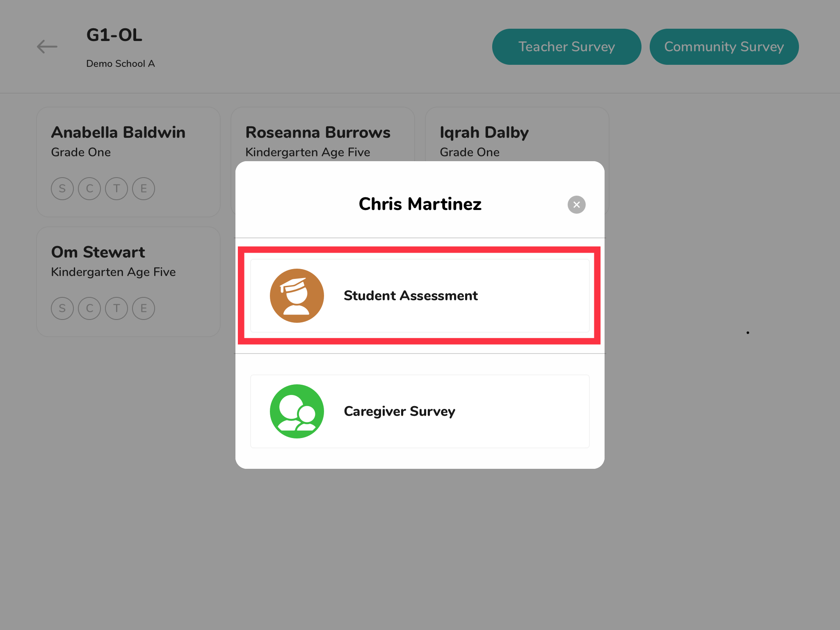Open Roseanna Burrows' student name
This screenshot has width=840, height=630.
click(x=318, y=132)
